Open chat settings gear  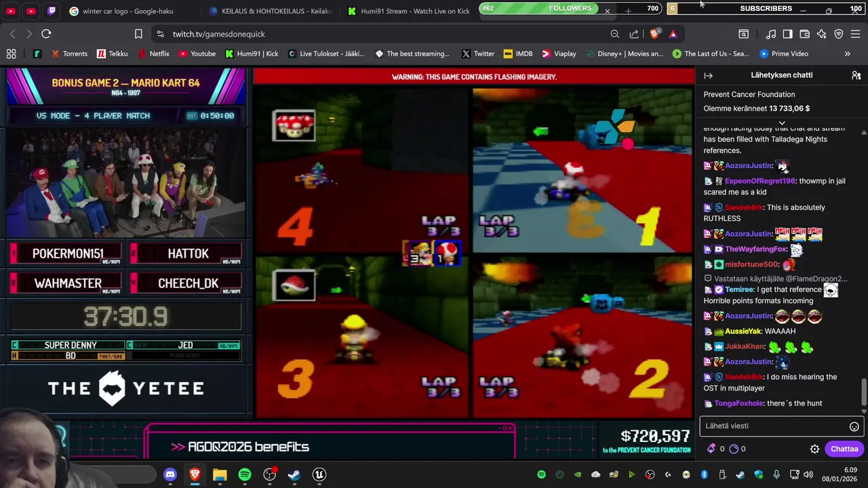pyautogui.click(x=814, y=449)
